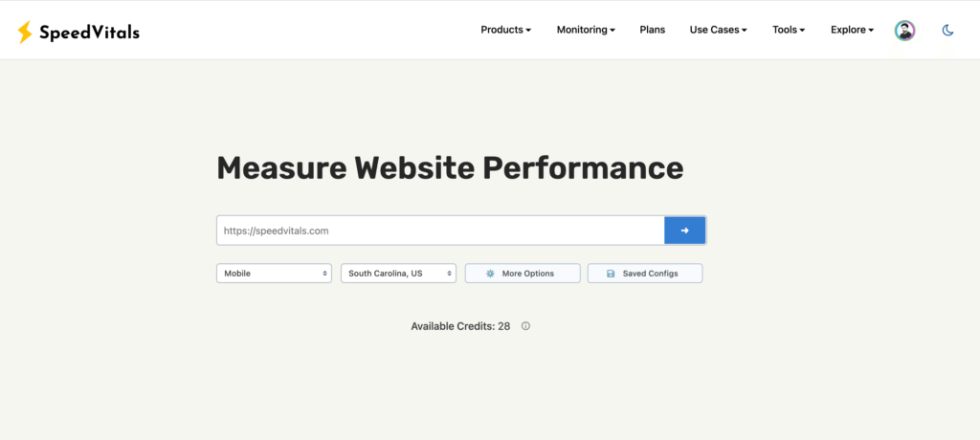Click the Measure Website Performance heading

450,168
